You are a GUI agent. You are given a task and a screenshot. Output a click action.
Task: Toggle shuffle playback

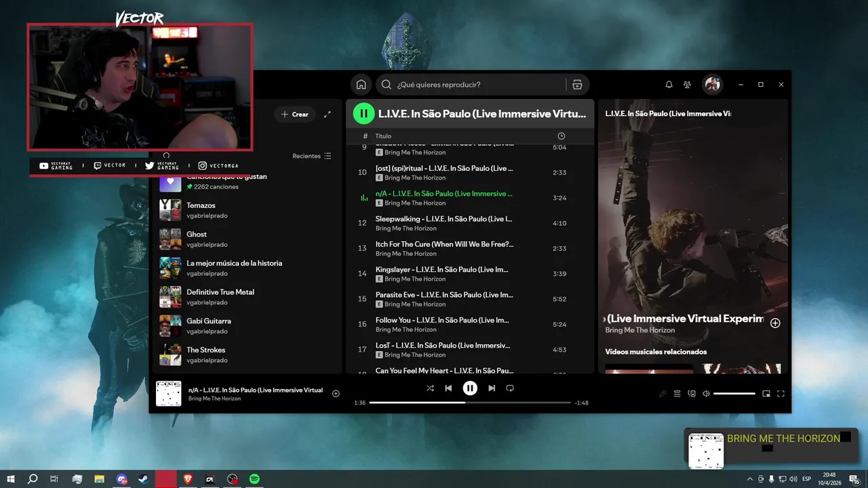[x=430, y=388]
